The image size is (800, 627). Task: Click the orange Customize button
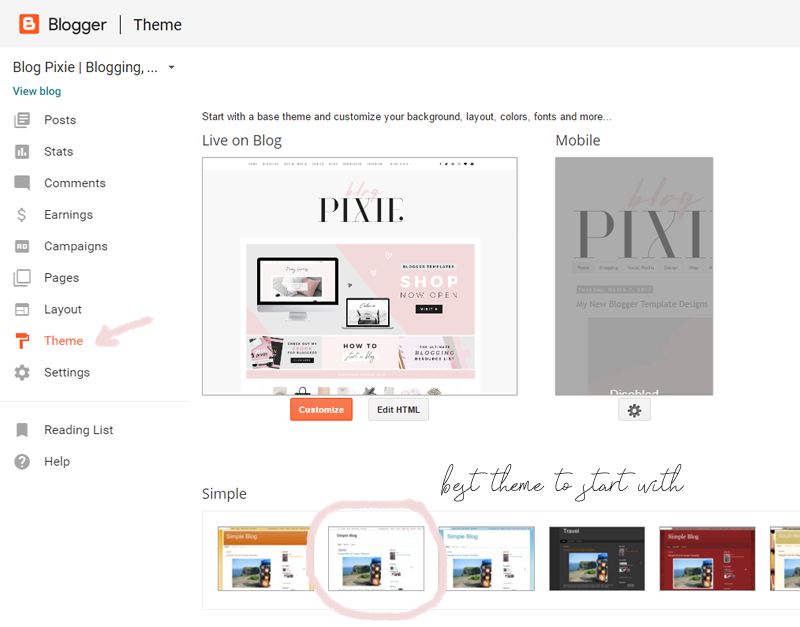pyautogui.click(x=321, y=410)
